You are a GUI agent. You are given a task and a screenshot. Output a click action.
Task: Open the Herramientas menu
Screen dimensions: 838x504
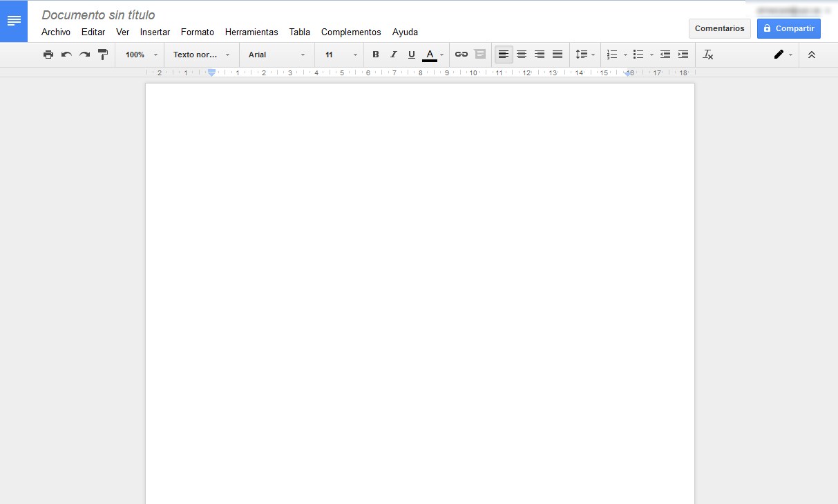251,32
